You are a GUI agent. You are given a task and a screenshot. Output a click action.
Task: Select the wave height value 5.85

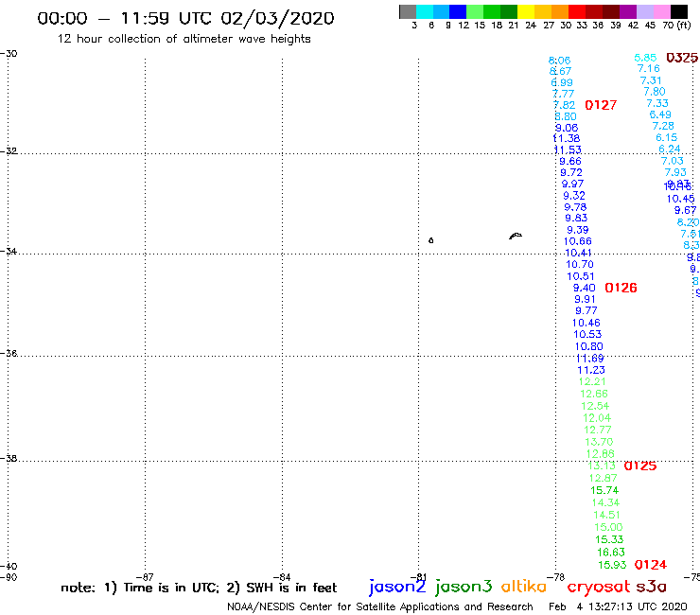(x=645, y=58)
